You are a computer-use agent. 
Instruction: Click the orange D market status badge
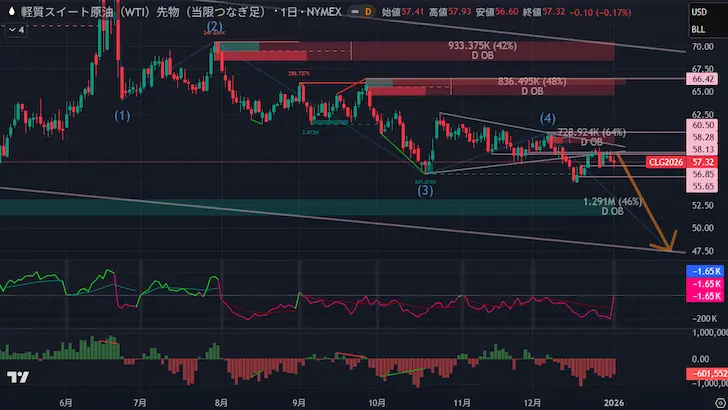(368, 10)
